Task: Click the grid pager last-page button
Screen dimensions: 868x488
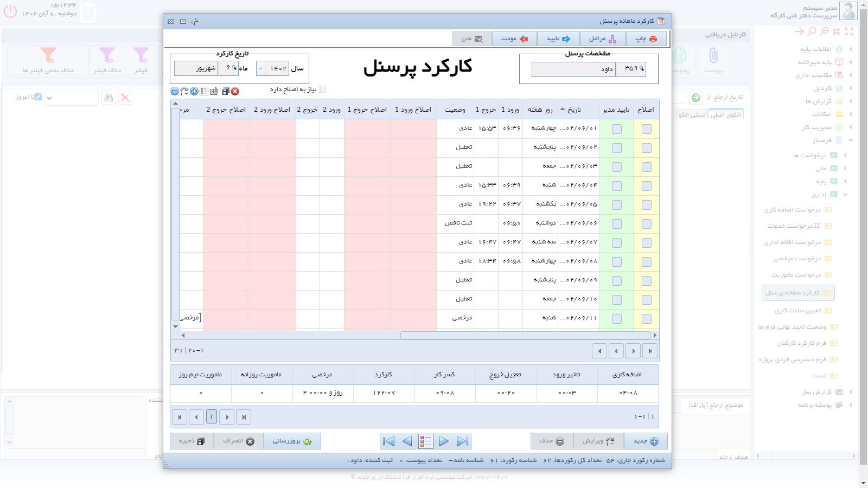Action: tap(650, 351)
